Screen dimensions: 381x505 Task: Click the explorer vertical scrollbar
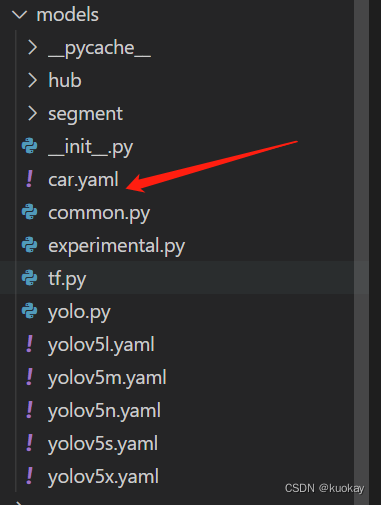pyautogui.click(x=361, y=252)
